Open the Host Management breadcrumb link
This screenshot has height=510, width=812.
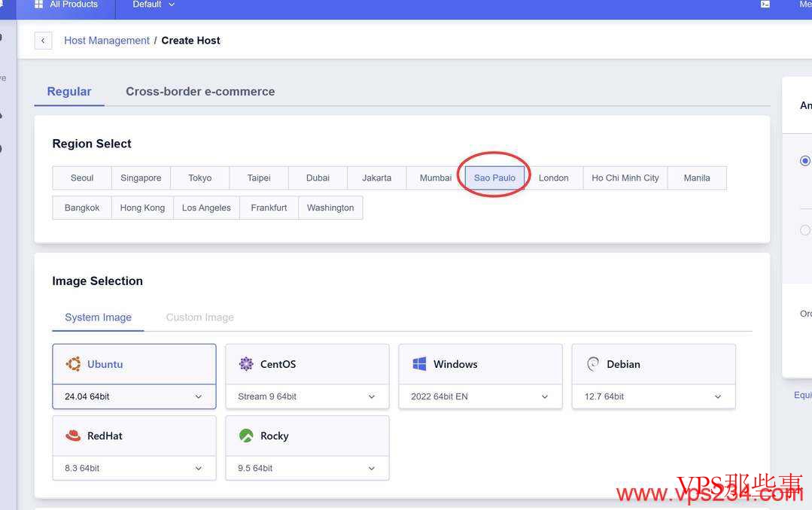coord(107,41)
